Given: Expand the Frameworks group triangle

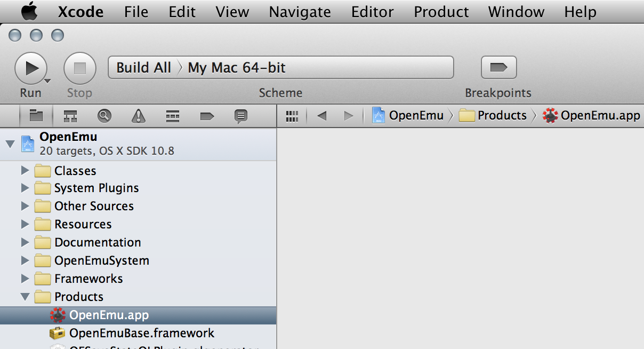Looking at the screenshot, I should pos(25,279).
